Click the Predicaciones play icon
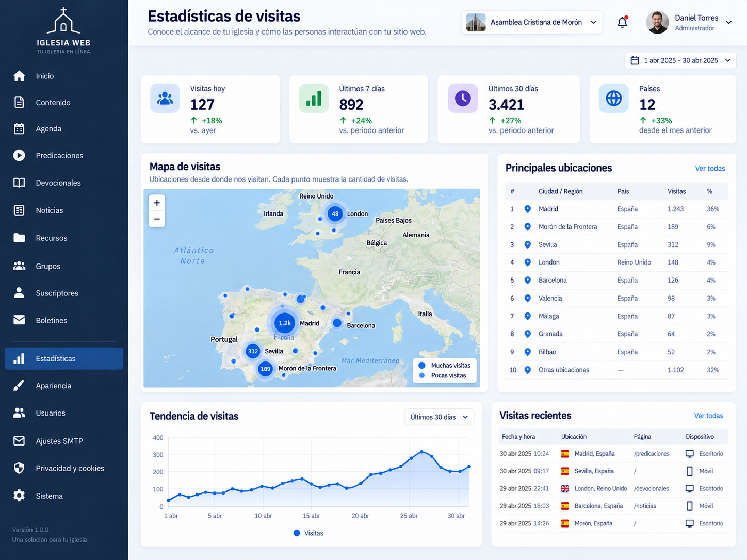The height and width of the screenshot is (560, 747). pos(19,155)
